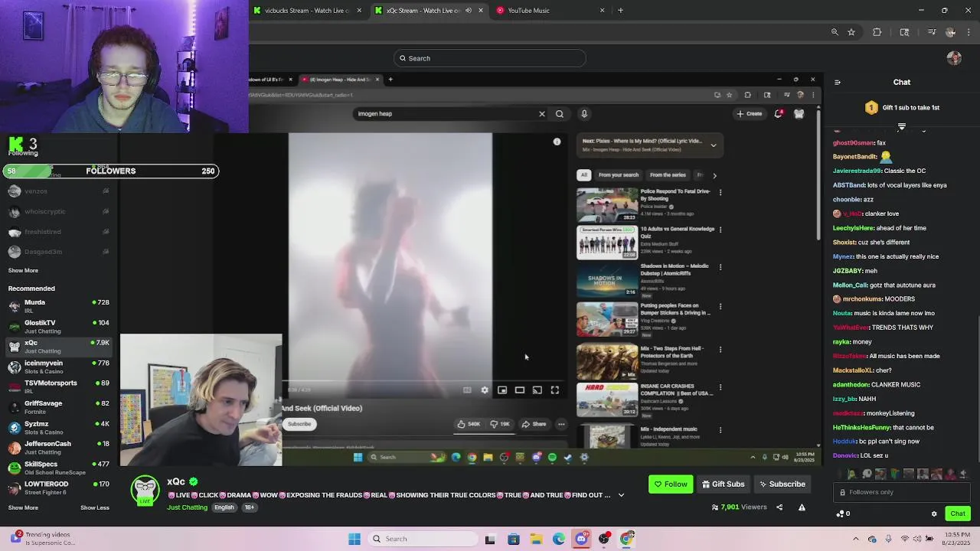The width and height of the screenshot is (980, 551).
Task: Mute audio on the xQc Stream tab
Action: point(469,11)
